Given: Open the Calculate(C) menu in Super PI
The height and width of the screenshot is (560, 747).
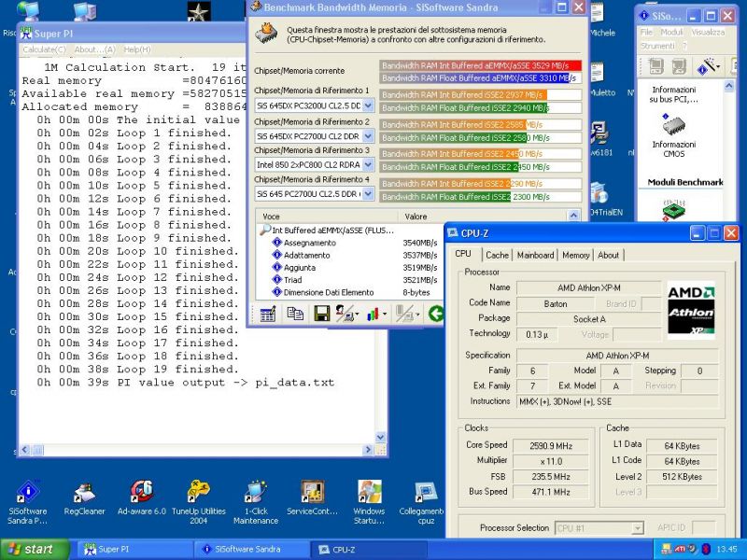Looking at the screenshot, I should tap(44, 49).
